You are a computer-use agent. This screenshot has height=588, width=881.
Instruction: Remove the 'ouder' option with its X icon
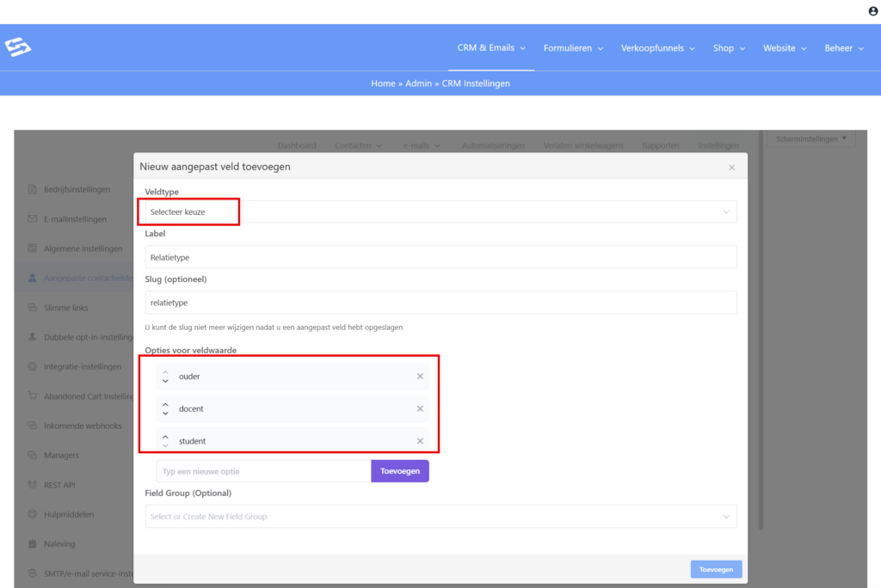coord(420,377)
